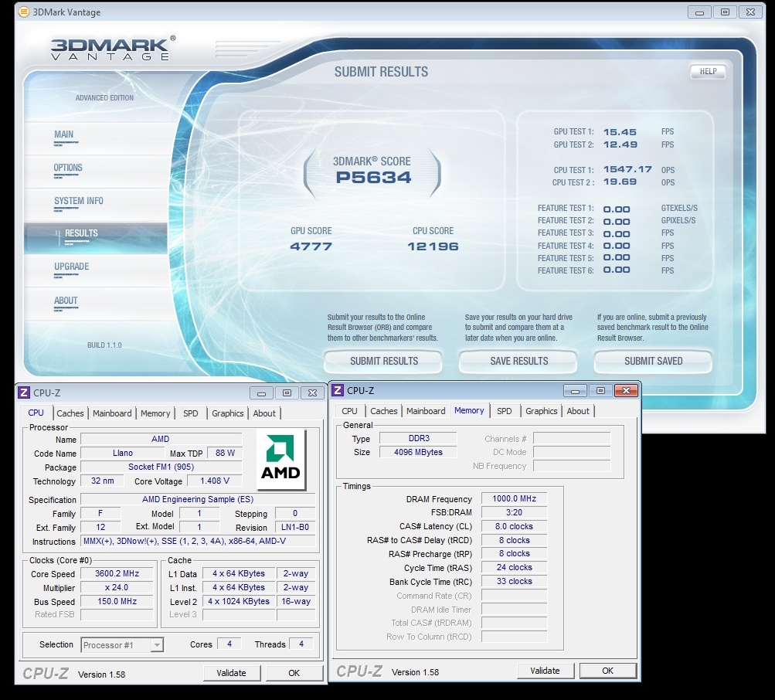Viewport: 775px width, 700px height.
Task: Open the Processor #1 selection dropdown
Action: (157, 644)
